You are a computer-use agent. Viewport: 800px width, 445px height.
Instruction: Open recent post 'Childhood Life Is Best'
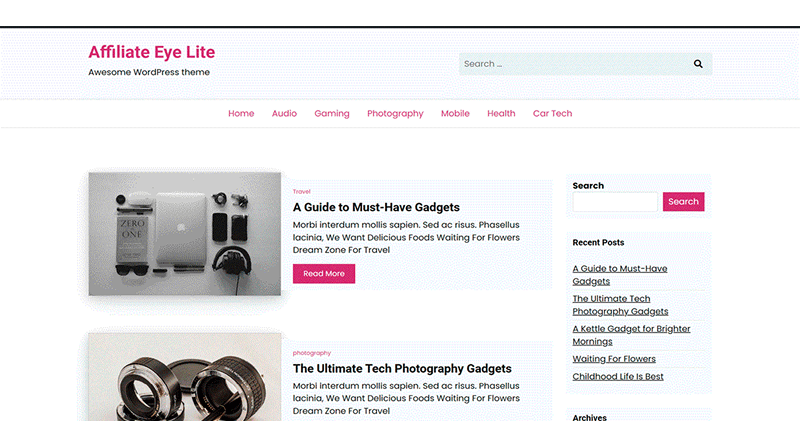click(x=618, y=376)
